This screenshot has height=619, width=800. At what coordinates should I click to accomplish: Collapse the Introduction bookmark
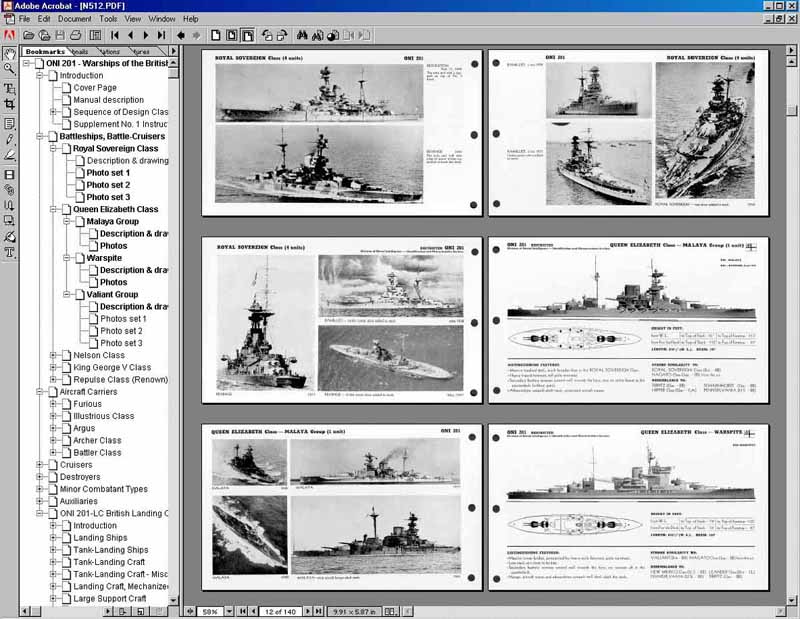[x=39, y=76]
